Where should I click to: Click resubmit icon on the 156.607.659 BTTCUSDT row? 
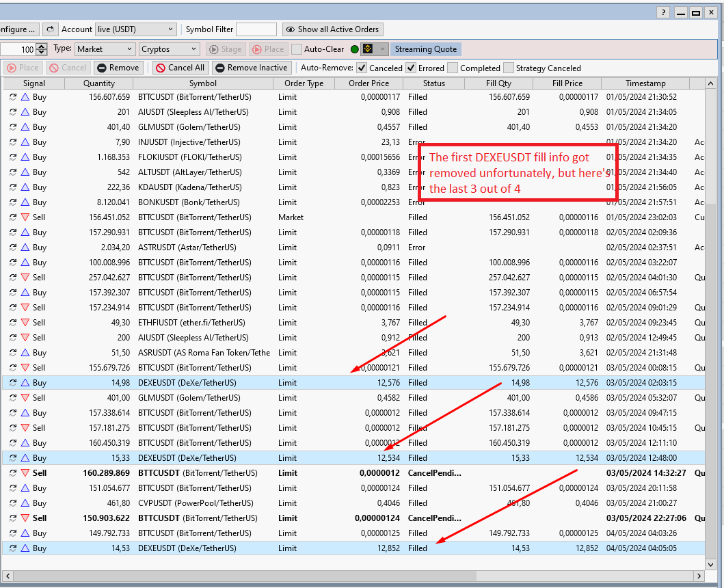coord(12,97)
